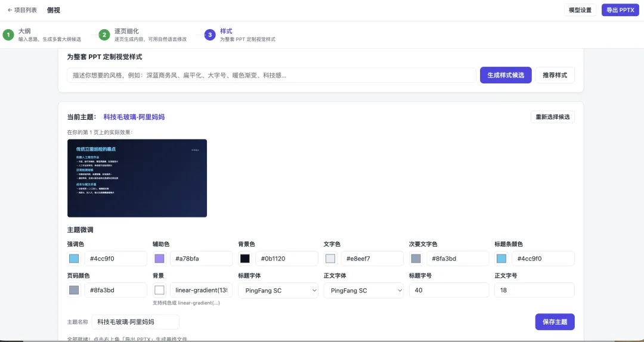Open 背景 white color swatch
Viewport: 644px width, 342px height.
click(x=159, y=290)
